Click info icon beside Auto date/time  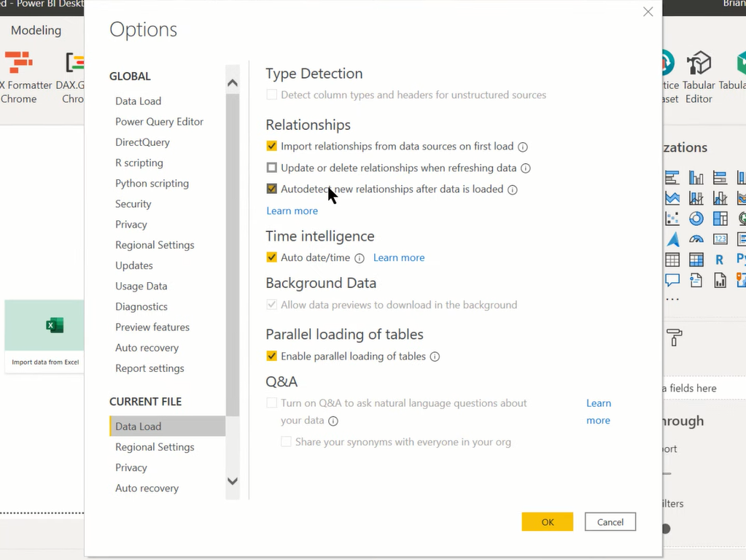360,258
